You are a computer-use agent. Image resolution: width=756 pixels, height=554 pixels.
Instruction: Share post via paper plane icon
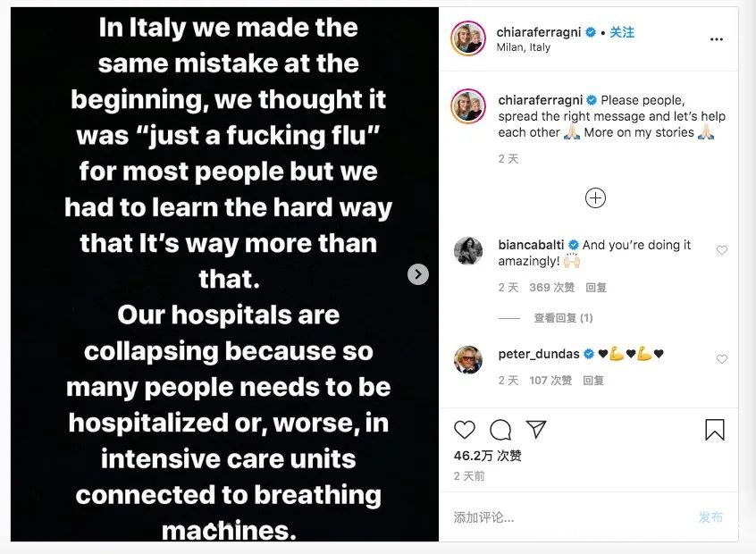(535, 429)
